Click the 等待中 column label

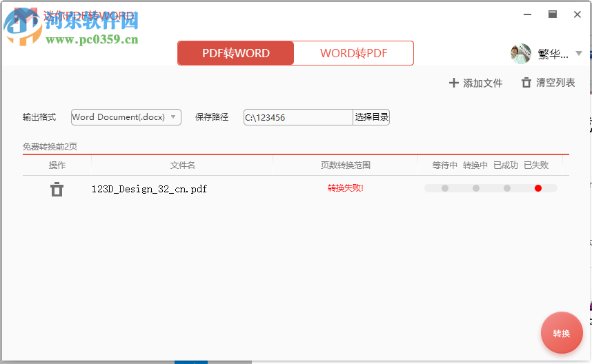click(445, 165)
